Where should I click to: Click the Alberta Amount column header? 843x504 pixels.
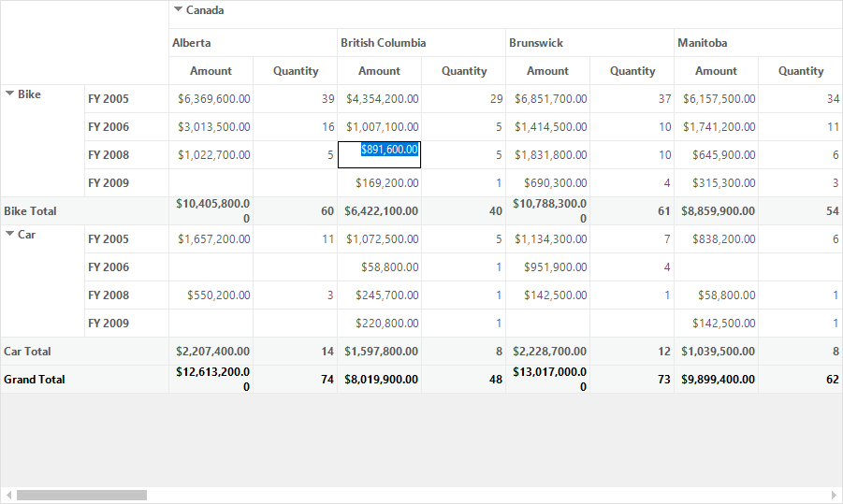(211, 71)
